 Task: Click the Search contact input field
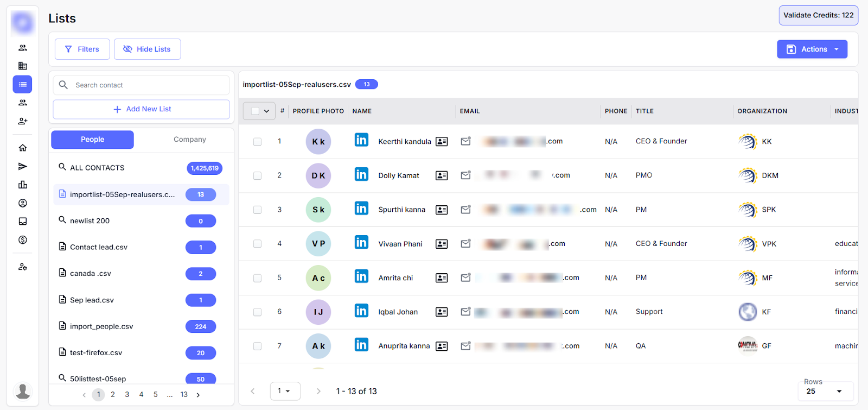[x=146, y=85]
